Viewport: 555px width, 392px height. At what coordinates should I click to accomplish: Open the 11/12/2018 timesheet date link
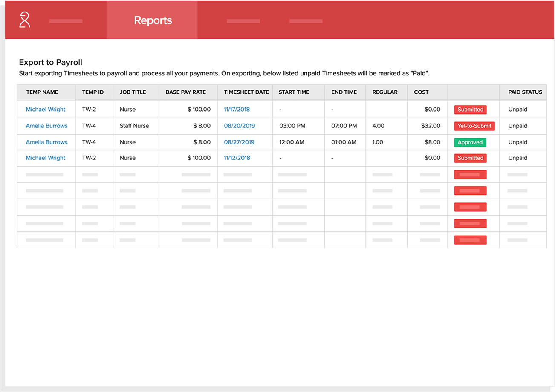[237, 158]
